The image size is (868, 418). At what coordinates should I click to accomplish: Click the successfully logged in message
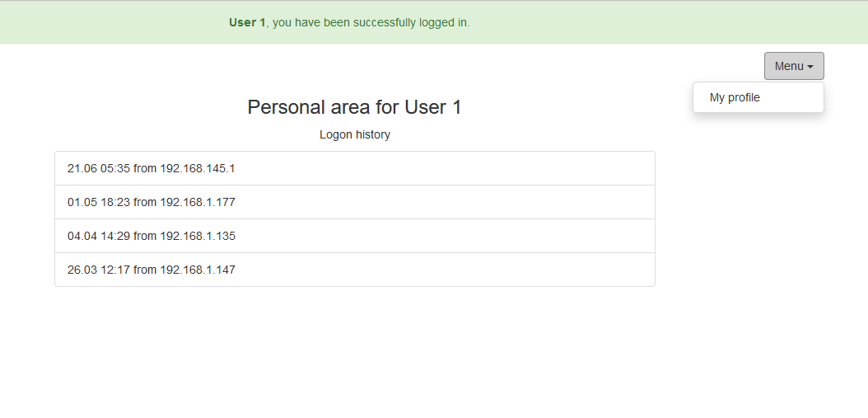pos(371,22)
